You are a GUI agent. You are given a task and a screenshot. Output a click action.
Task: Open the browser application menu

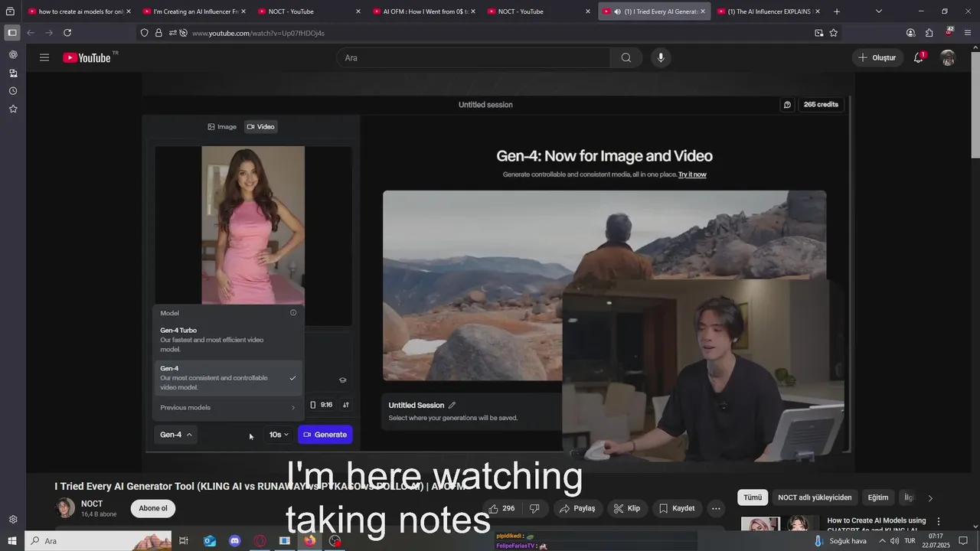click(968, 33)
